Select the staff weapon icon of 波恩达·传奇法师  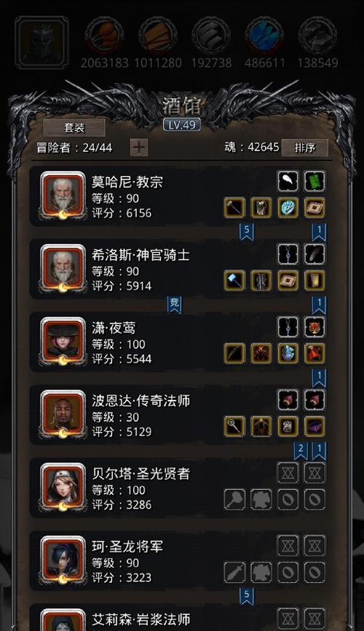[234, 426]
